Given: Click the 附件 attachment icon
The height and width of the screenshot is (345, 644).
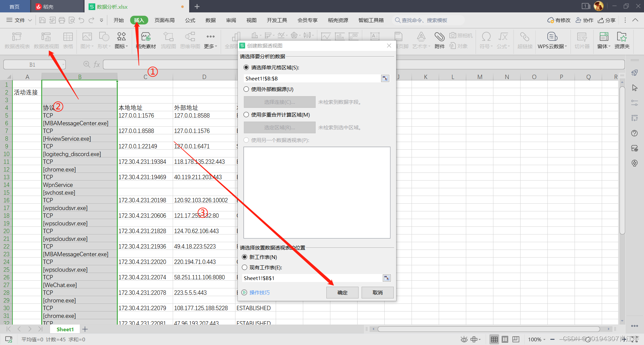Looking at the screenshot, I should [x=439, y=41].
